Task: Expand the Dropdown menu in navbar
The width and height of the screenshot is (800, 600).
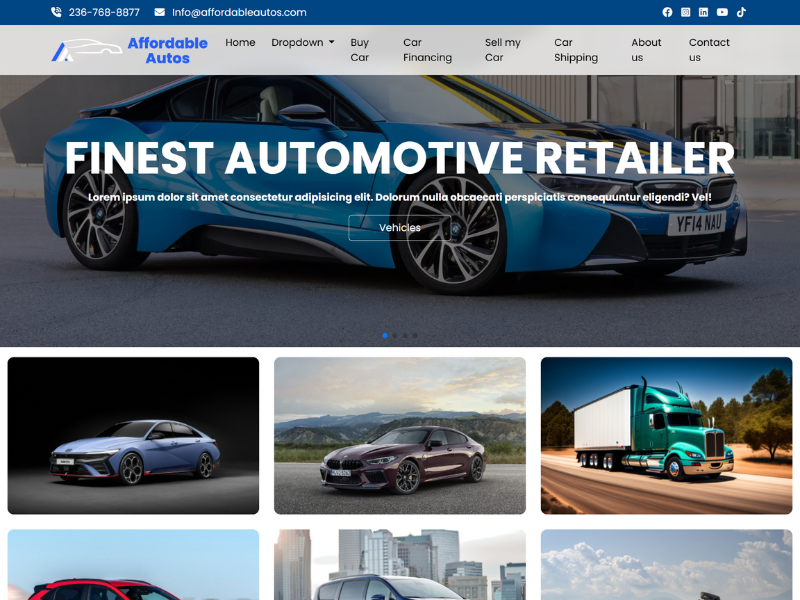Action: [x=303, y=43]
